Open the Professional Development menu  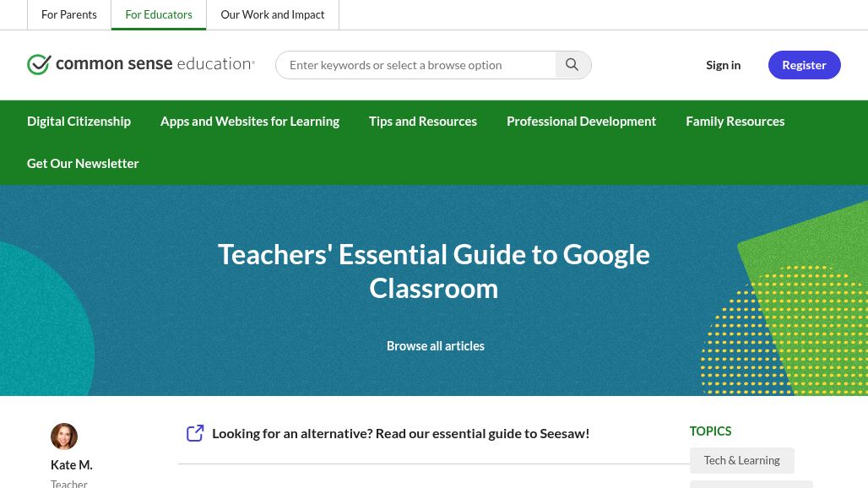tap(581, 122)
